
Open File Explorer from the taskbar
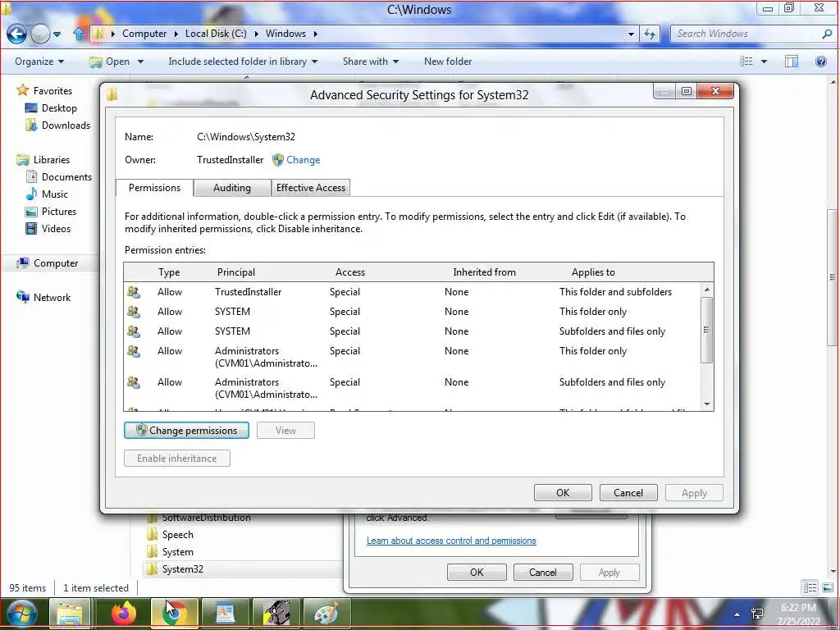click(x=71, y=614)
